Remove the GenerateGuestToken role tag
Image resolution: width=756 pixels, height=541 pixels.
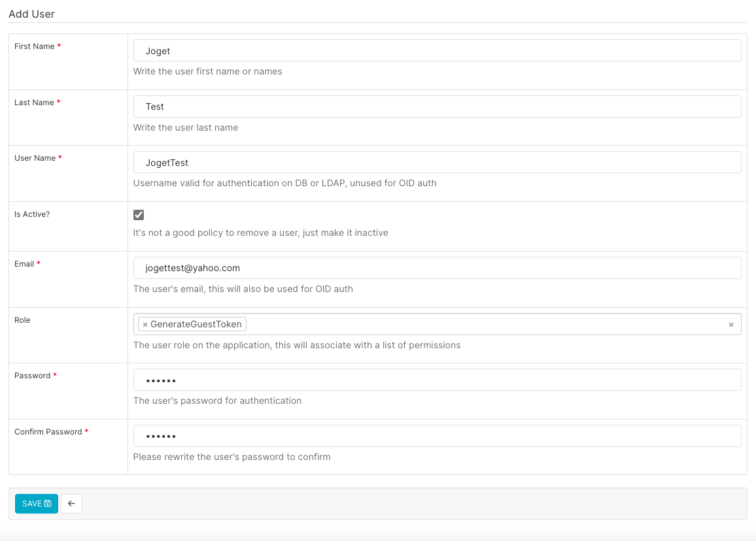[145, 325]
